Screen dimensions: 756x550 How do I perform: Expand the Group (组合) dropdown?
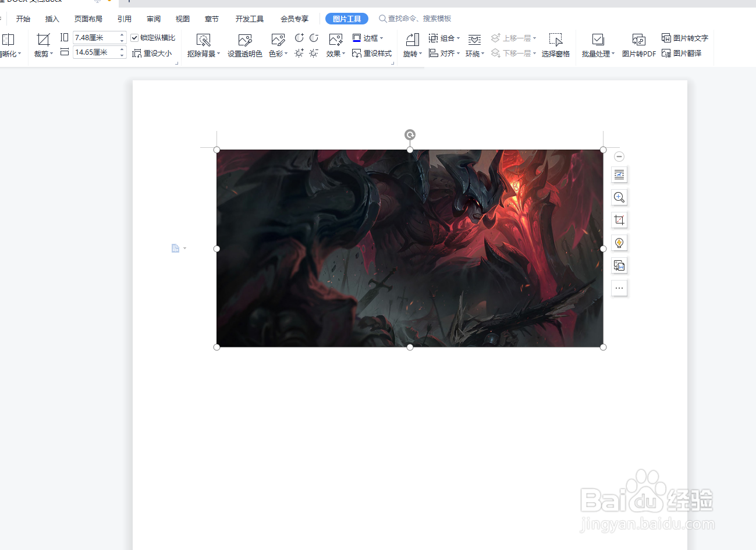(458, 38)
